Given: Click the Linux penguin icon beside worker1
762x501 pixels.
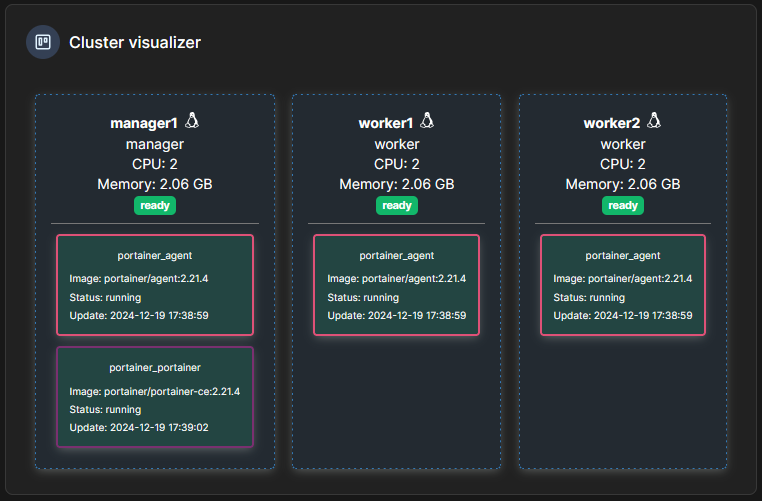Looking at the screenshot, I should pyautogui.click(x=427, y=120).
